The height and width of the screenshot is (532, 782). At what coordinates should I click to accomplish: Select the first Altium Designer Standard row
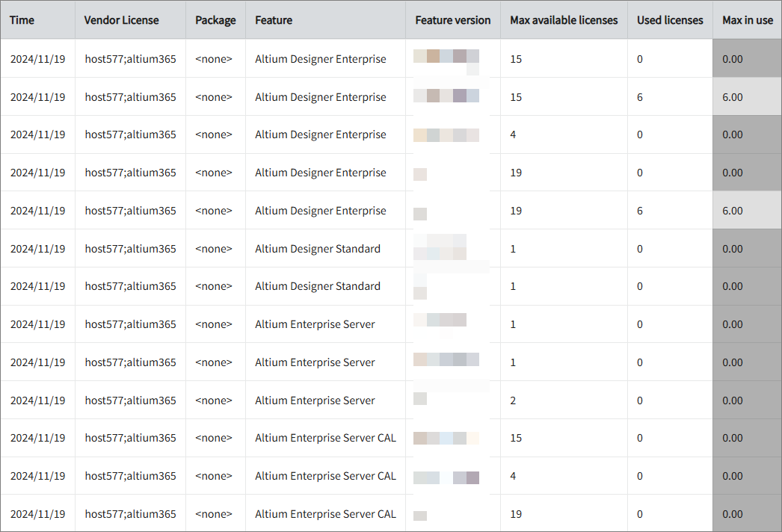pos(318,248)
